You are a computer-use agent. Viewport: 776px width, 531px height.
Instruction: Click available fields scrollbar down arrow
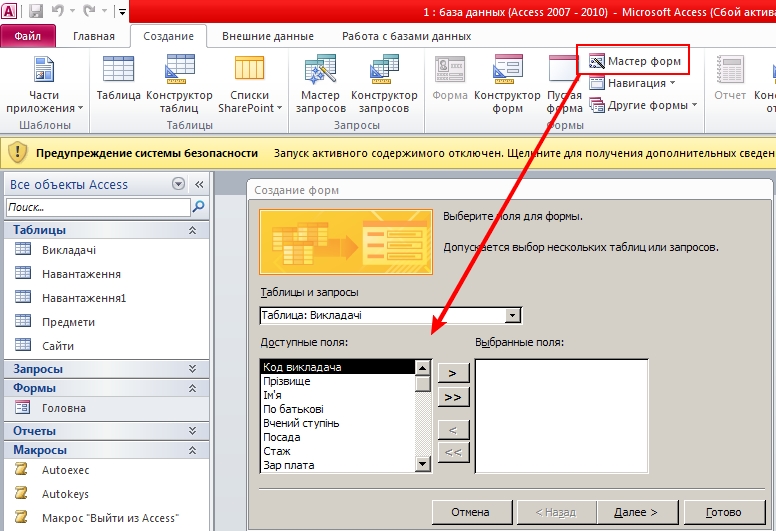pos(423,464)
